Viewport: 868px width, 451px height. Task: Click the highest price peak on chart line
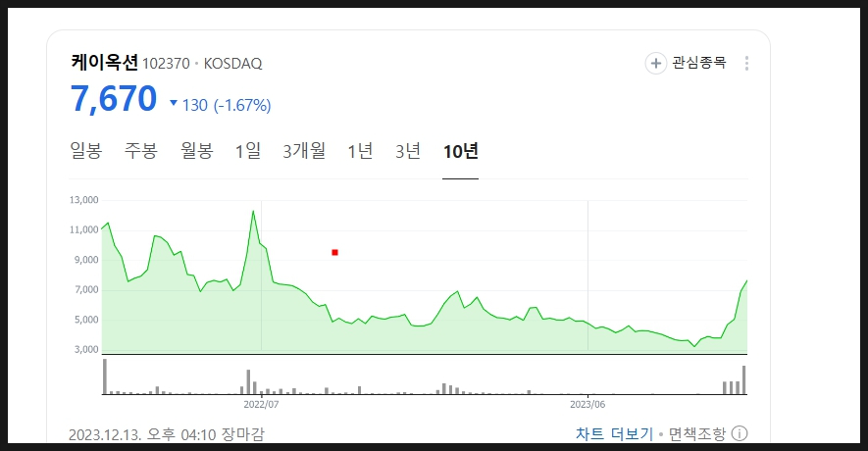pyautogui.click(x=253, y=212)
